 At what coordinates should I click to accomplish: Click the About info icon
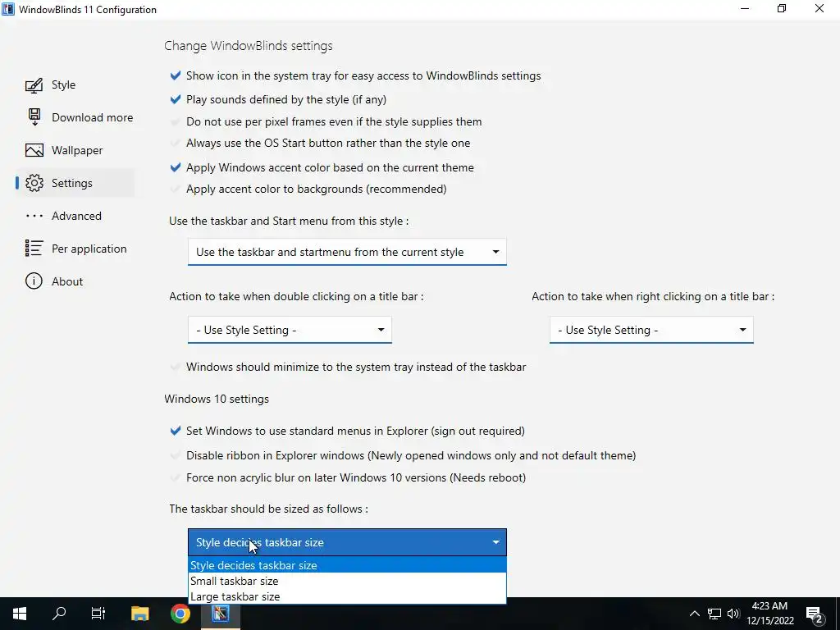[x=34, y=281]
